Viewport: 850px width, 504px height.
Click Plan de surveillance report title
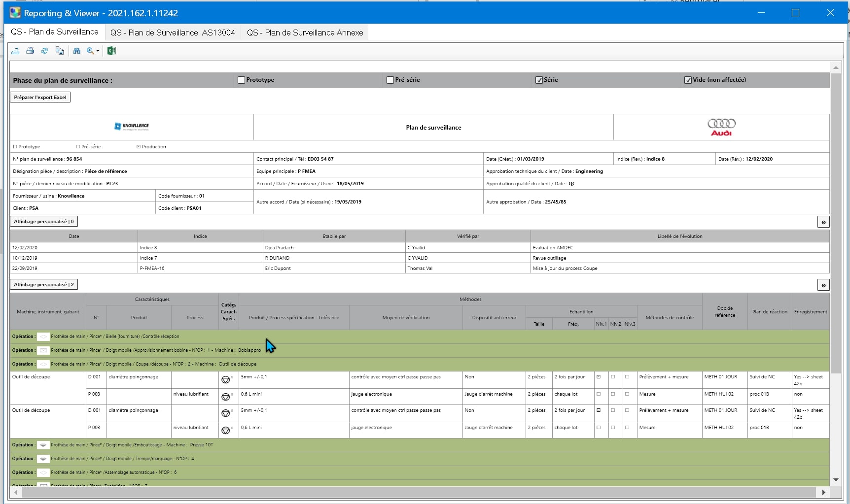[433, 128]
